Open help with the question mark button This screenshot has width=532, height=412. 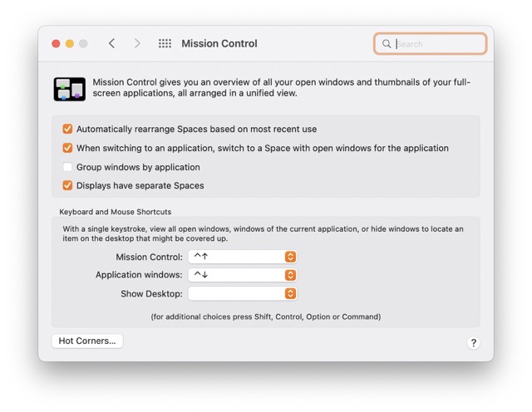click(x=473, y=342)
